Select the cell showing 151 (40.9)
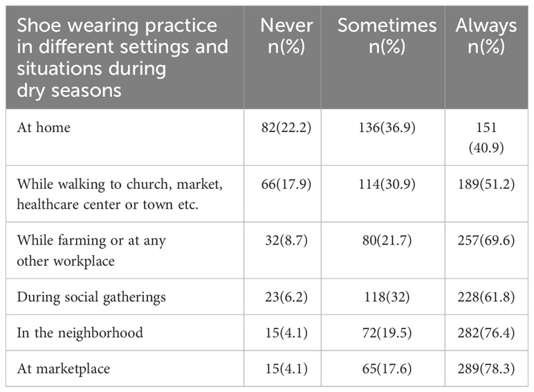This screenshot has width=534, height=392. [x=486, y=138]
